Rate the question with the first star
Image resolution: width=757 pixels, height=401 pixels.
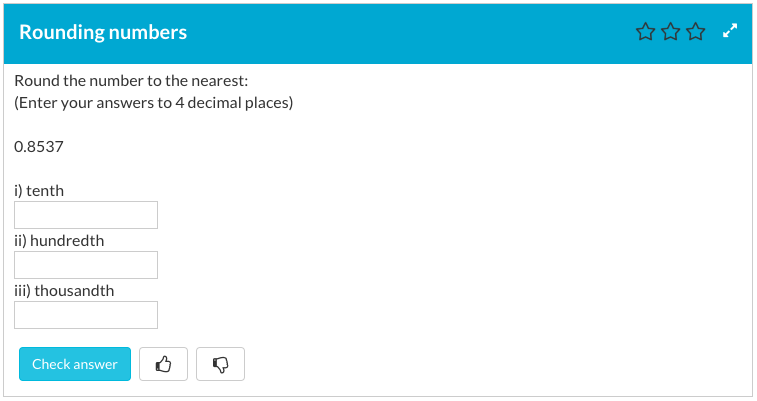[x=645, y=33]
